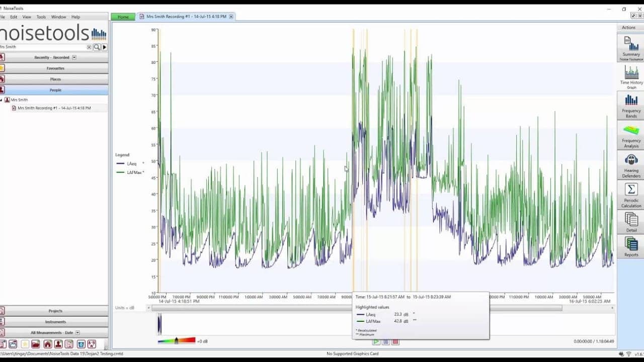This screenshot has width=644, height=362.
Task: Click the Units = dB label
Action: [x=125, y=308]
